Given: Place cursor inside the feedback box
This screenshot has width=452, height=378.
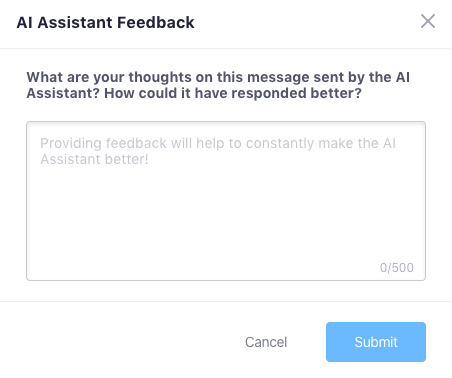Looking at the screenshot, I should tap(226, 201).
